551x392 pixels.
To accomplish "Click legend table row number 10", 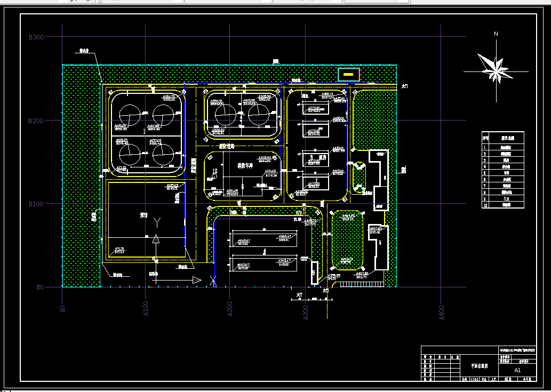I will [503, 205].
